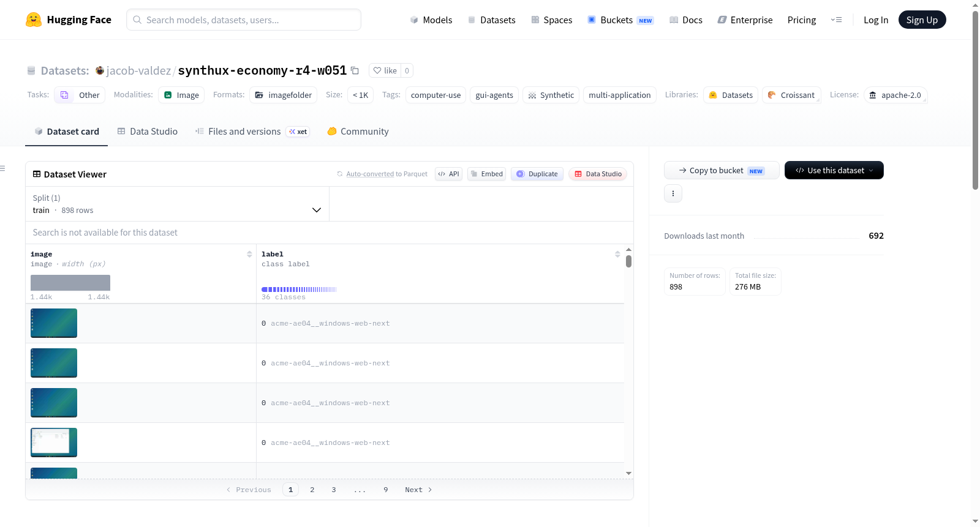The image size is (980, 527).
Task: Click Next page link
Action: (418, 490)
